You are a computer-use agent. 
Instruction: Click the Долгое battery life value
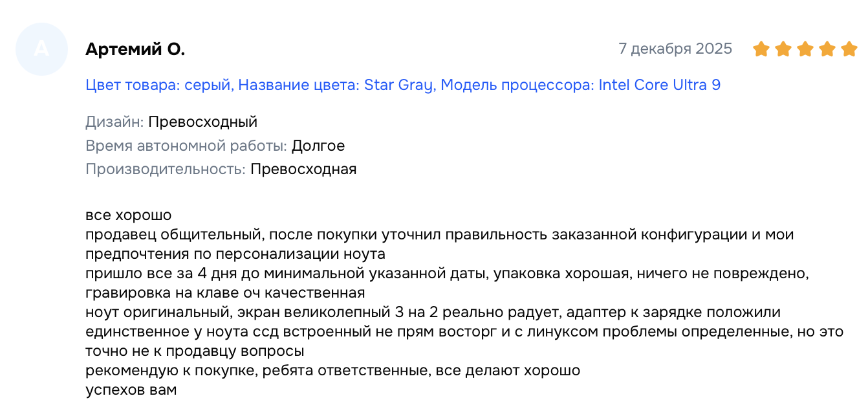tap(318, 146)
